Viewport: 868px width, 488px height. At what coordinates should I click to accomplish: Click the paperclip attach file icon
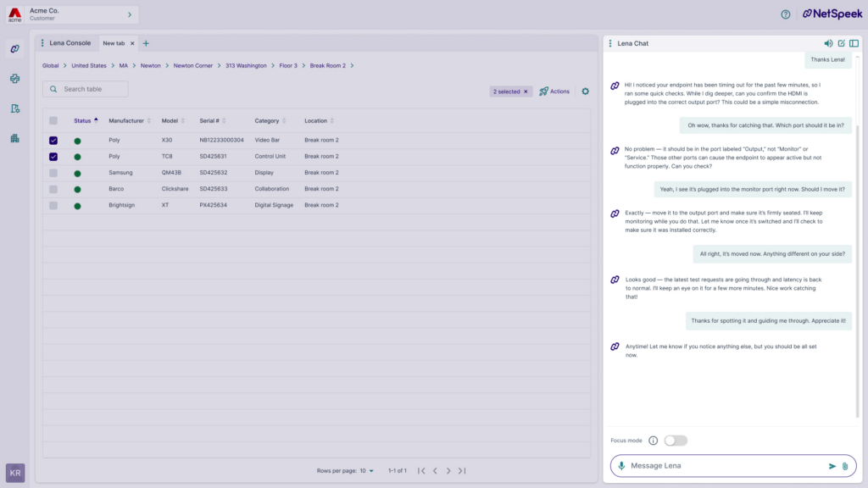(844, 466)
